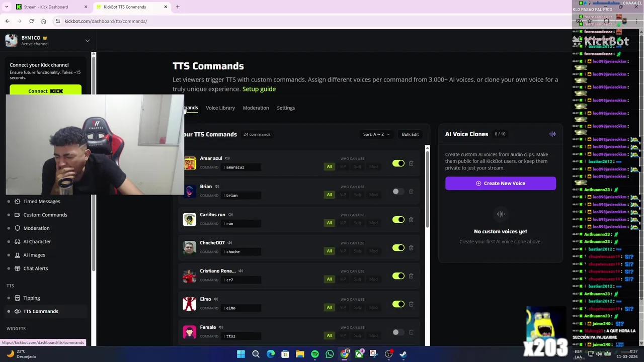The width and height of the screenshot is (644, 362).
Task: Open the Sort: A → Z dropdown
Action: tap(376, 134)
